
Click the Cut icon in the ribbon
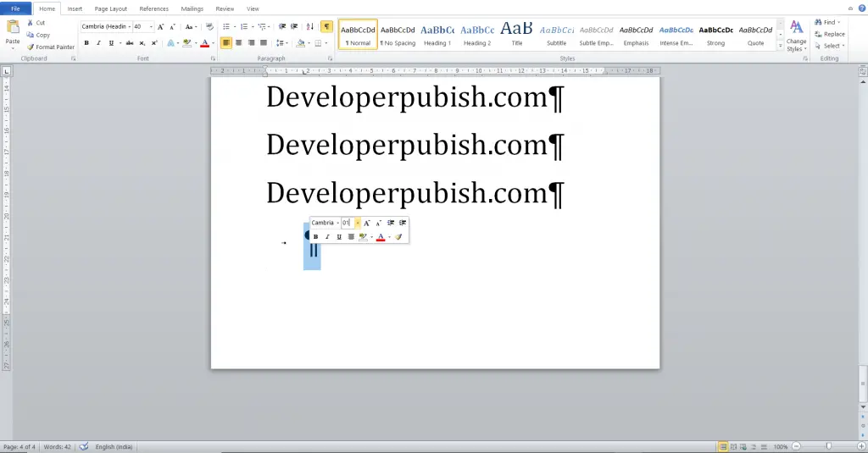click(35, 23)
